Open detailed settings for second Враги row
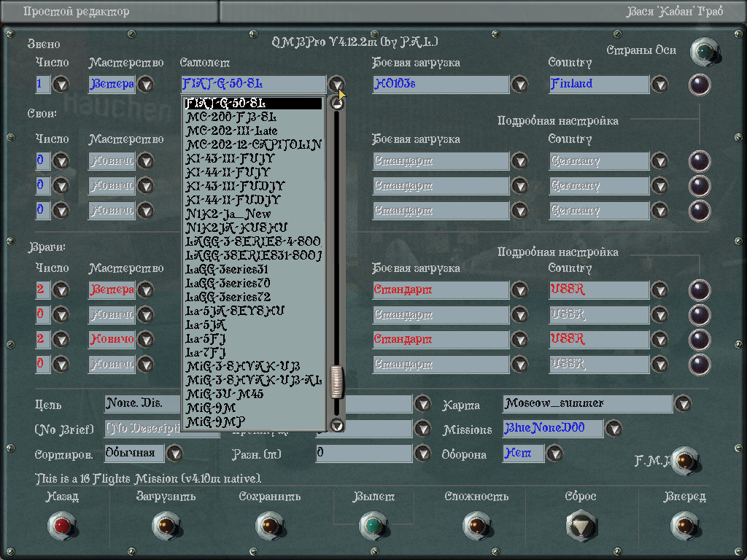This screenshot has height=560, width=747. (x=700, y=315)
